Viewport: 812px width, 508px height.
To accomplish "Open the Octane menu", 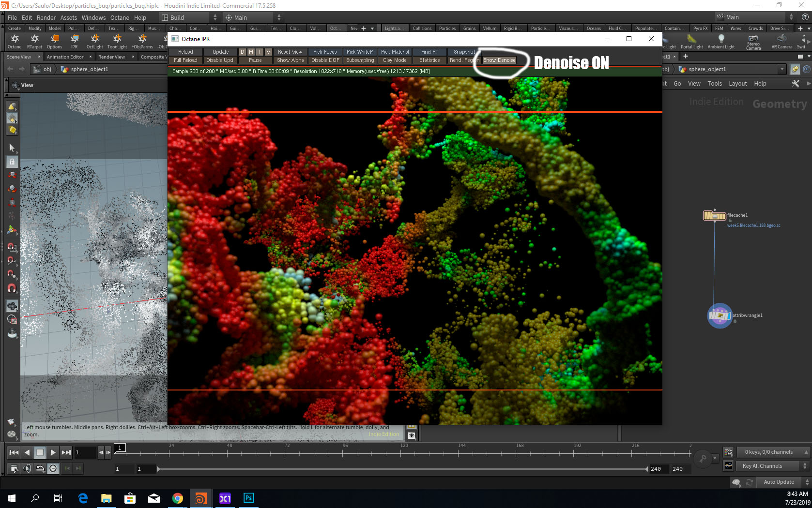I will click(120, 18).
